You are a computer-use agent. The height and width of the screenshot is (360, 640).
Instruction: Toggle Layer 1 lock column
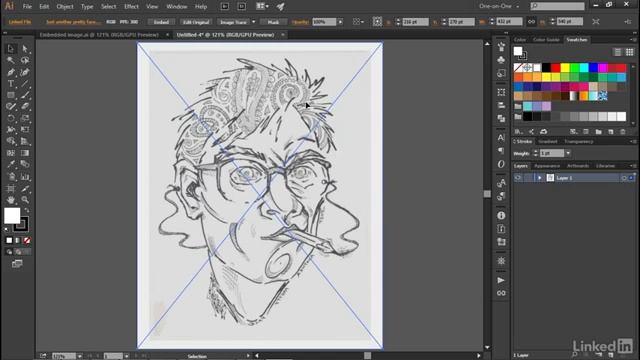[528, 178]
